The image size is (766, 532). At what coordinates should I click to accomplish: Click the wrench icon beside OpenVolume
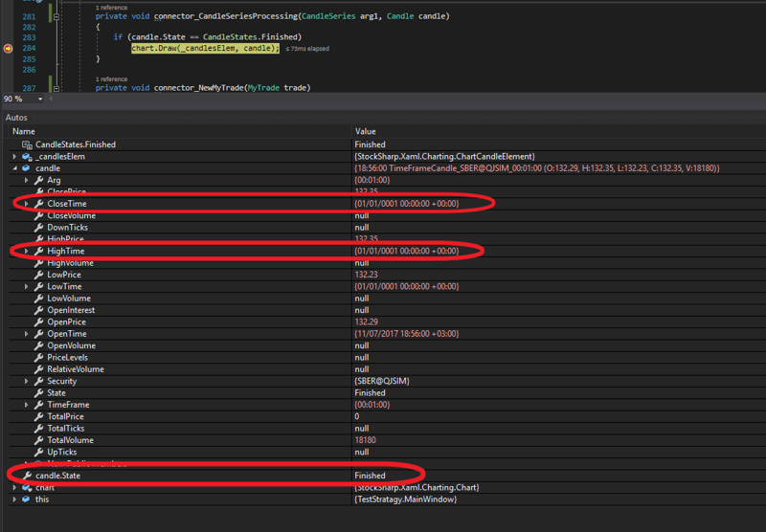39,345
